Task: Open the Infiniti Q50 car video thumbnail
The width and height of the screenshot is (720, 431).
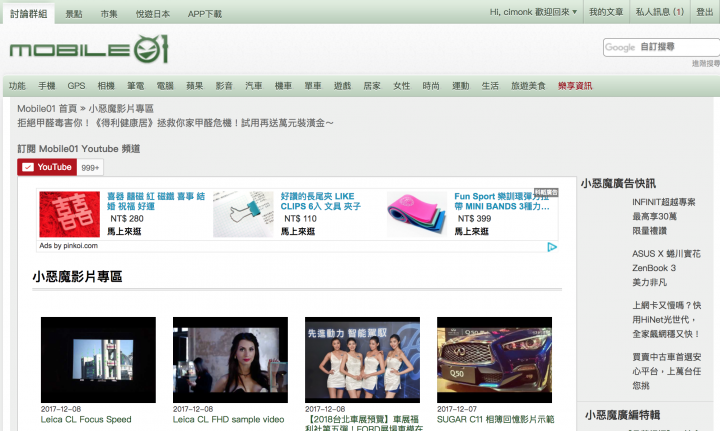Action: click(x=495, y=360)
